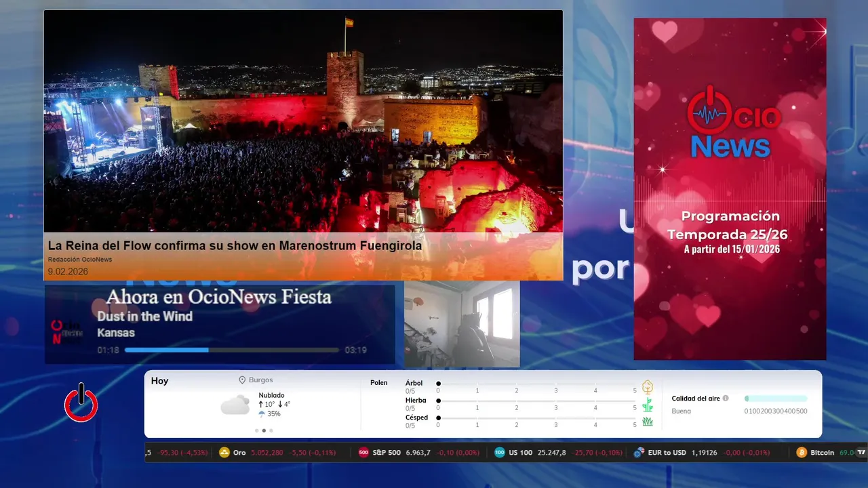
Task: Select the third weather carousel dot
Action: pos(271,430)
